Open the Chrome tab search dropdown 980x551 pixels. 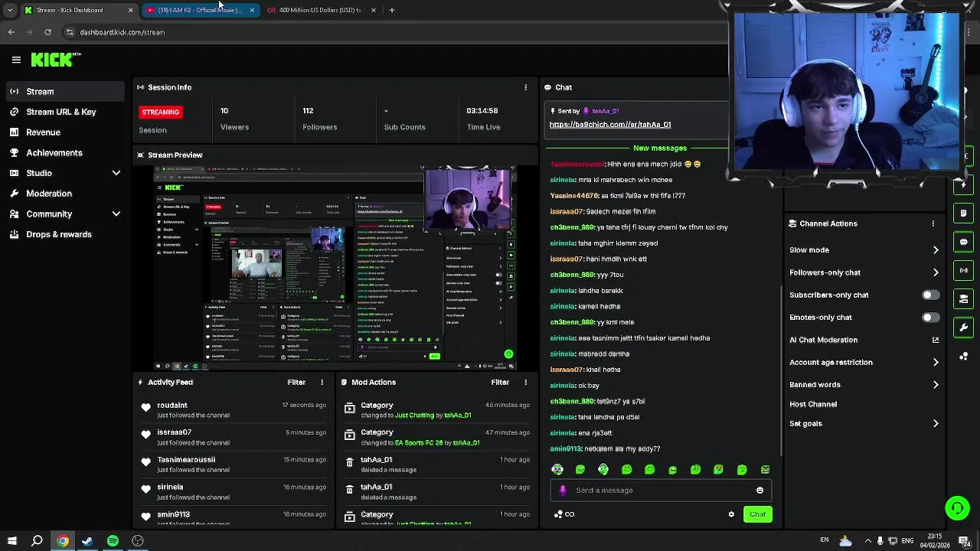coord(9,10)
